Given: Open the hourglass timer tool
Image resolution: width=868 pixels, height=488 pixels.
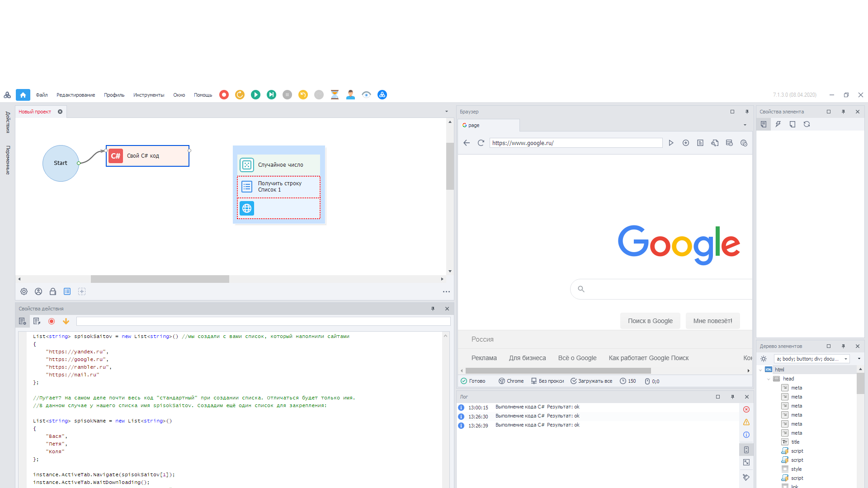Looking at the screenshot, I should pyautogui.click(x=335, y=95).
